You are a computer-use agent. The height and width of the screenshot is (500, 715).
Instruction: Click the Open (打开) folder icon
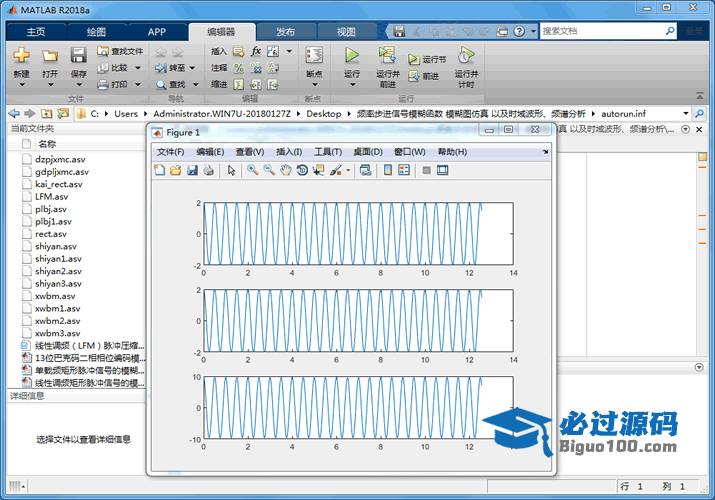[50, 55]
